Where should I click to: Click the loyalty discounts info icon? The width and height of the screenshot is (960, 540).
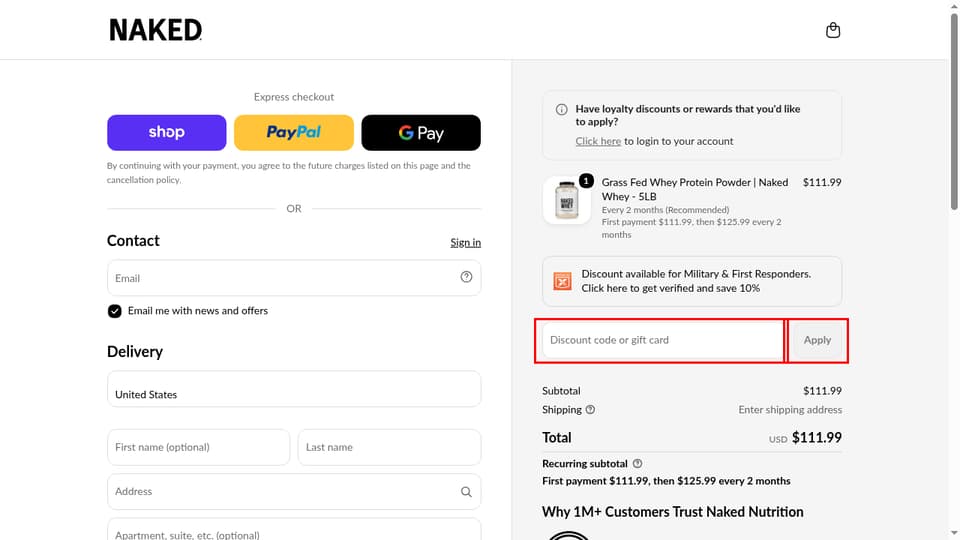(x=561, y=110)
